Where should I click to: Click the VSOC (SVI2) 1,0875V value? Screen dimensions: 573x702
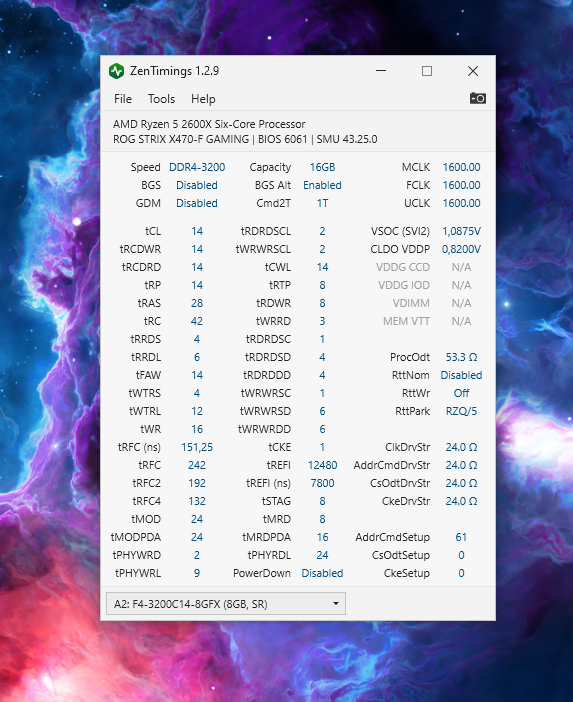462,231
